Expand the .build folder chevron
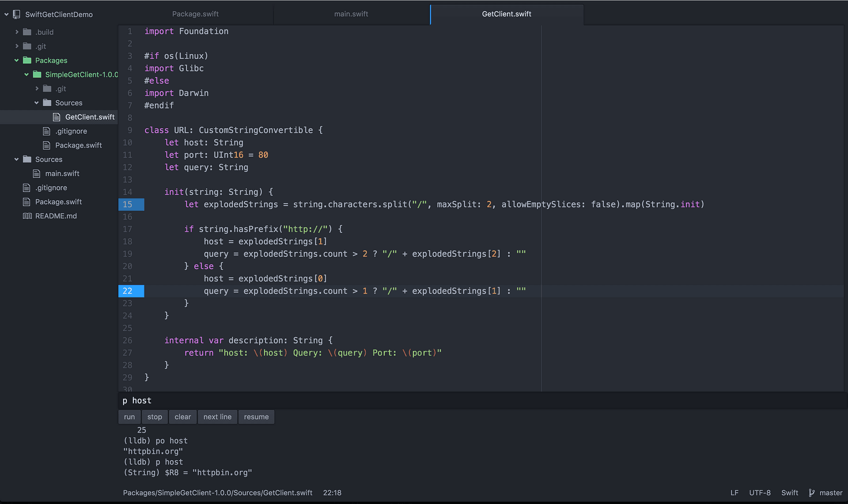 point(17,32)
